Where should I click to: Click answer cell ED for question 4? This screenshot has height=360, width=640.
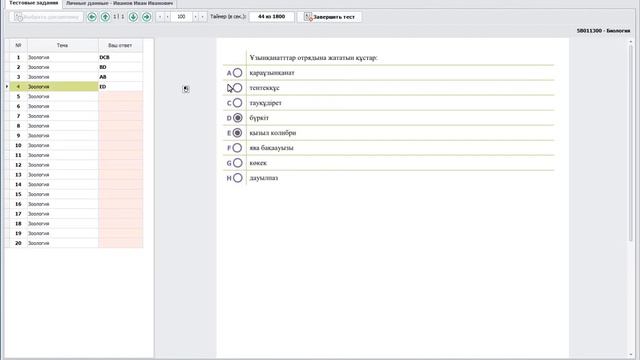point(120,87)
